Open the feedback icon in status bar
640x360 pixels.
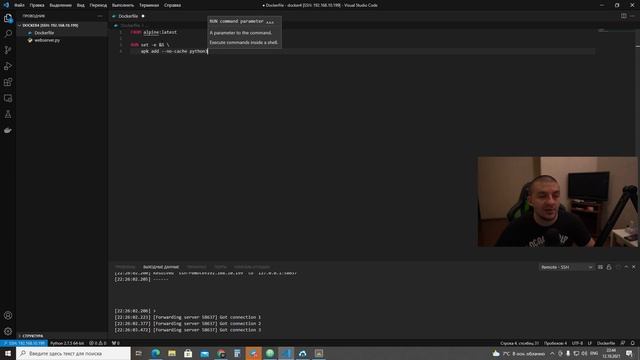click(623, 343)
